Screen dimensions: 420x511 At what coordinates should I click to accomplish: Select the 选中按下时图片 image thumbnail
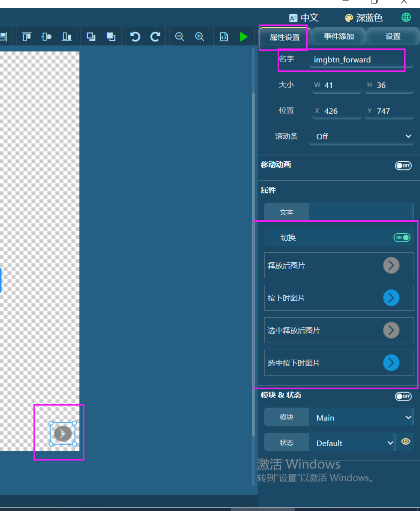point(391,363)
